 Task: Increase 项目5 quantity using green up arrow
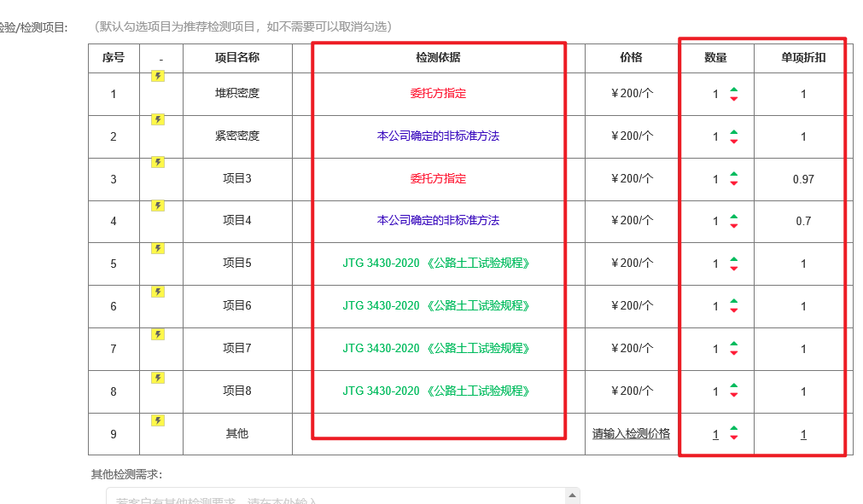tap(733, 259)
